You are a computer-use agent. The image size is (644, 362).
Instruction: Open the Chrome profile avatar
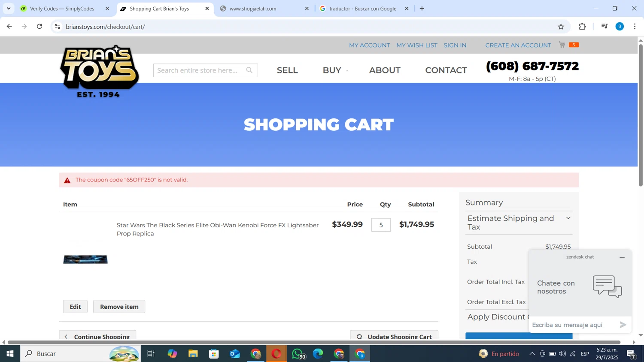[x=620, y=27]
